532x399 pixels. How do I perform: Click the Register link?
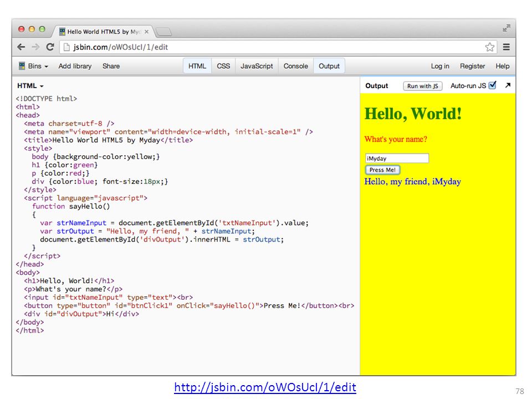(x=472, y=66)
